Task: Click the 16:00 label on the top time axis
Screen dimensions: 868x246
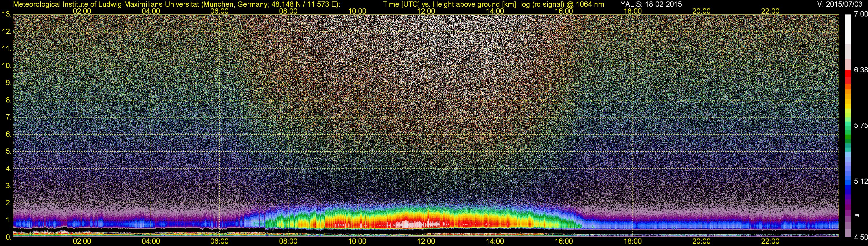Action: (564, 11)
